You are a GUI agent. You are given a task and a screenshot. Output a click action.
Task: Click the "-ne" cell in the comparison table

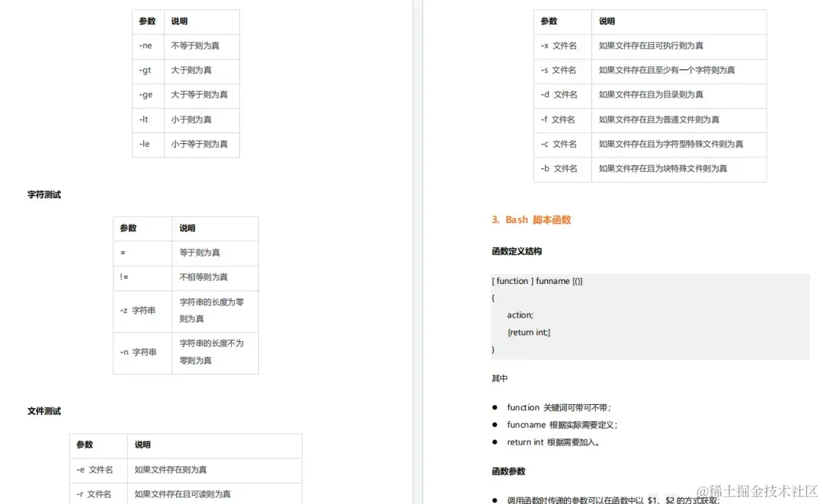(x=146, y=46)
